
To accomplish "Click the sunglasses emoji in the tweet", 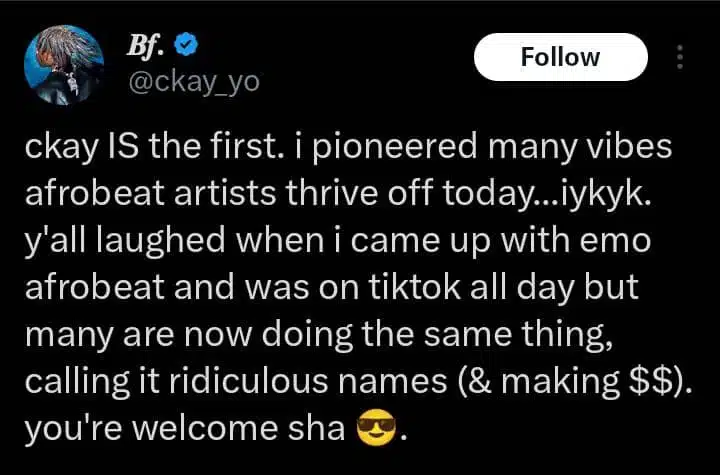I will [377, 432].
